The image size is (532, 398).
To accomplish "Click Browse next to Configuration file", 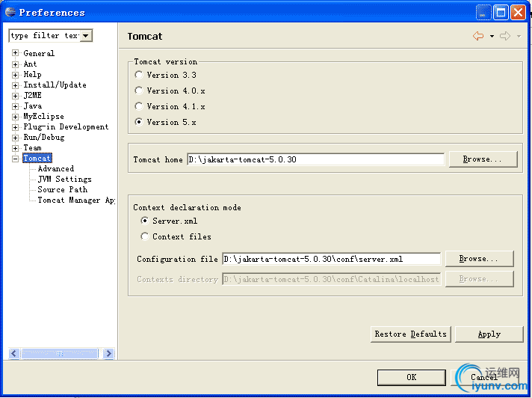I will (479, 259).
